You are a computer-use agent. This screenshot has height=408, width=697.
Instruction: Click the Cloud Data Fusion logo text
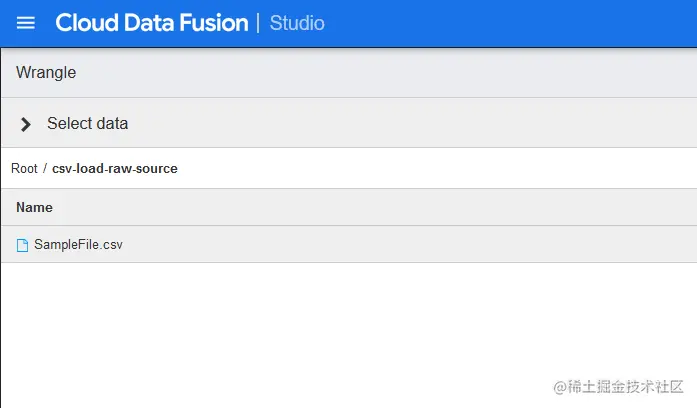[152, 23]
